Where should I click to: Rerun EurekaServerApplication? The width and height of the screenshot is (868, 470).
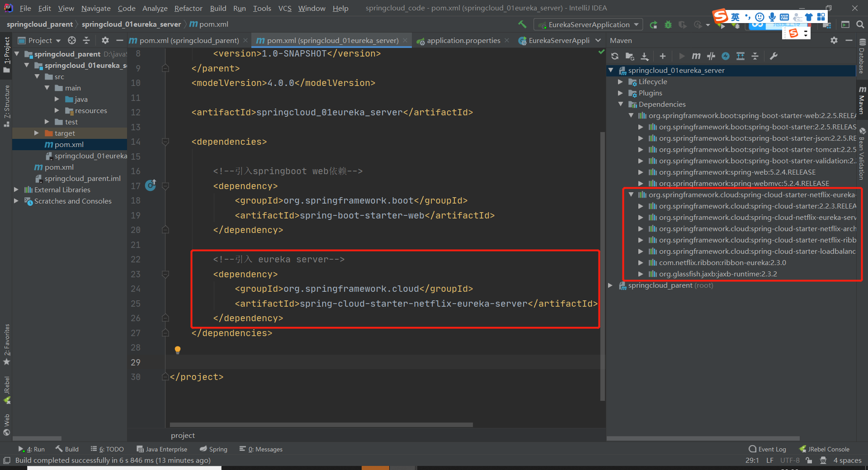coord(653,25)
